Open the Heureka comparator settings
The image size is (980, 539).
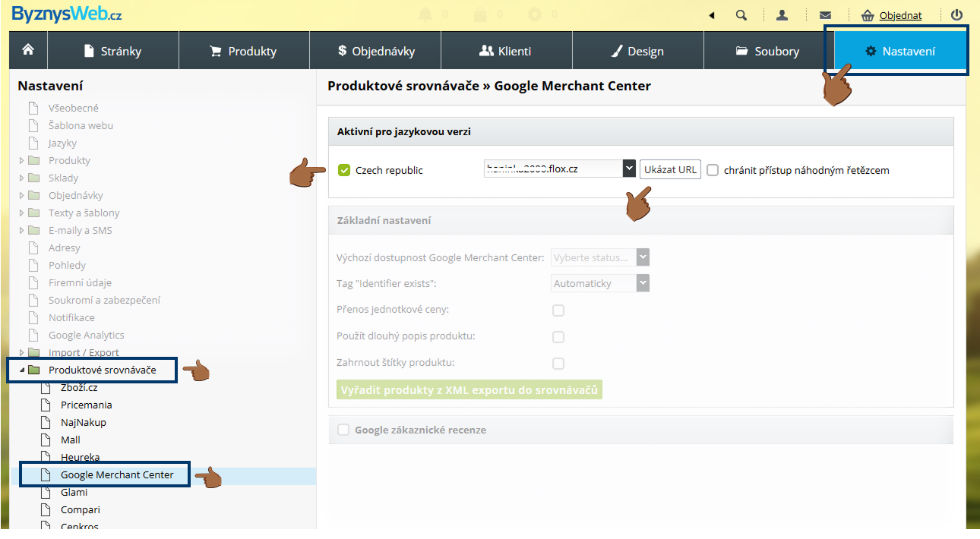click(x=80, y=457)
